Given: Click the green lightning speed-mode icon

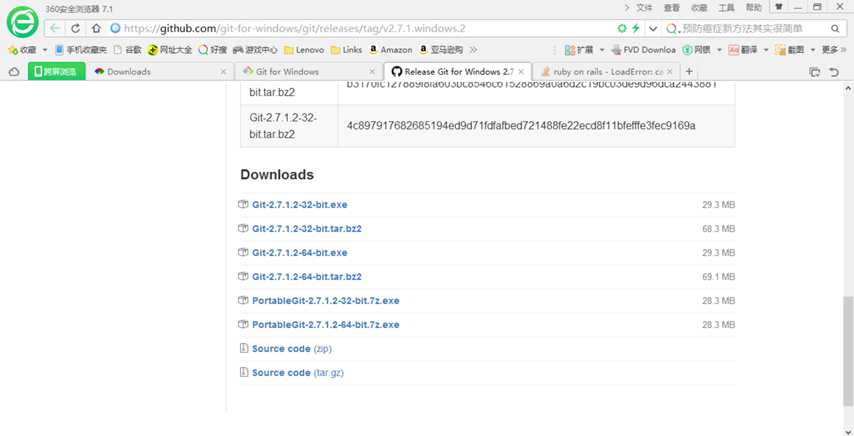Looking at the screenshot, I should tap(635, 28).
